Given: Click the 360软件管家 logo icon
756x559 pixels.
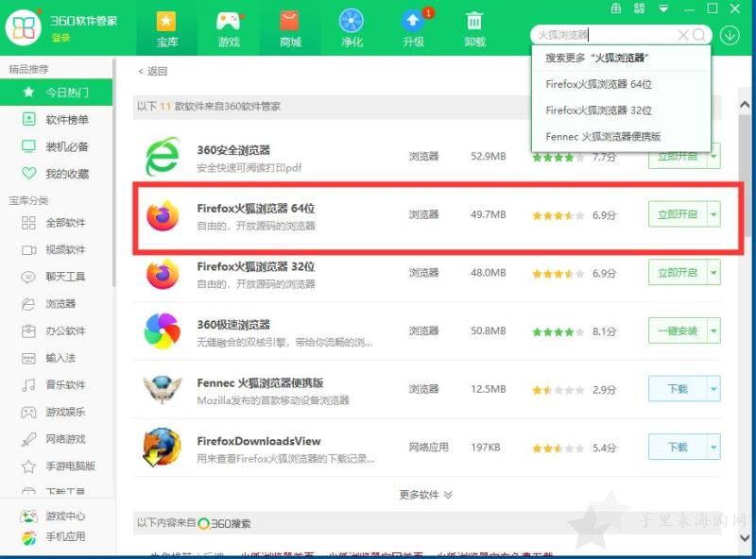Looking at the screenshot, I should [23, 27].
